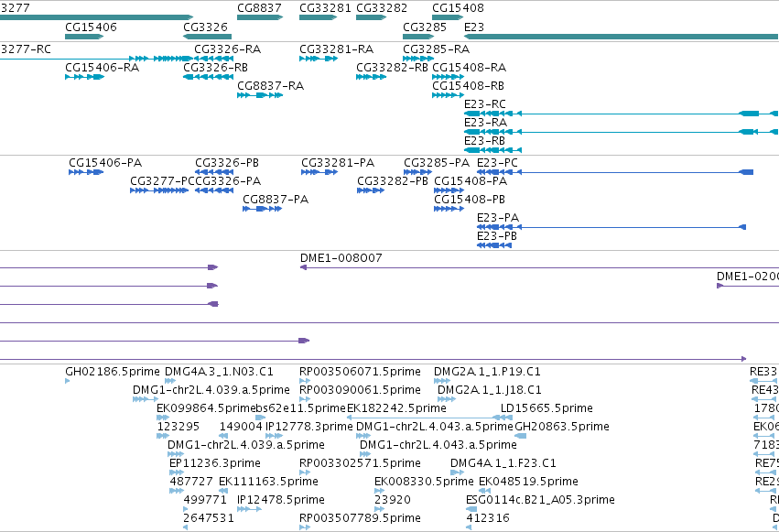Select EST 23920

[x=393, y=500]
